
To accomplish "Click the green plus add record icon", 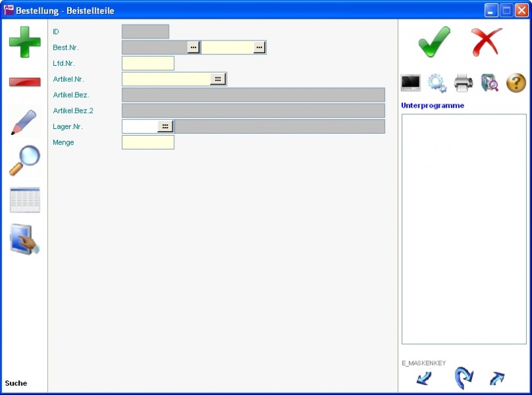I will pyautogui.click(x=25, y=42).
